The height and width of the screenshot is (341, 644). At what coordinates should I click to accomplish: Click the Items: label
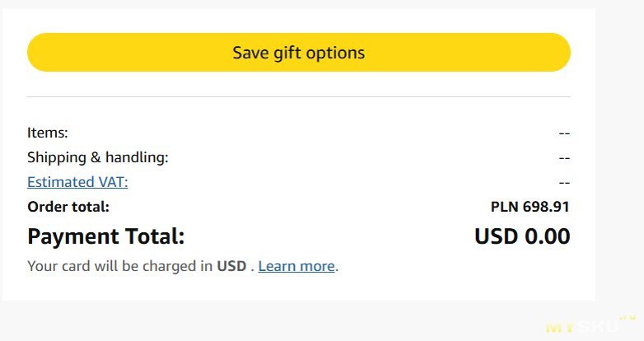tap(48, 133)
